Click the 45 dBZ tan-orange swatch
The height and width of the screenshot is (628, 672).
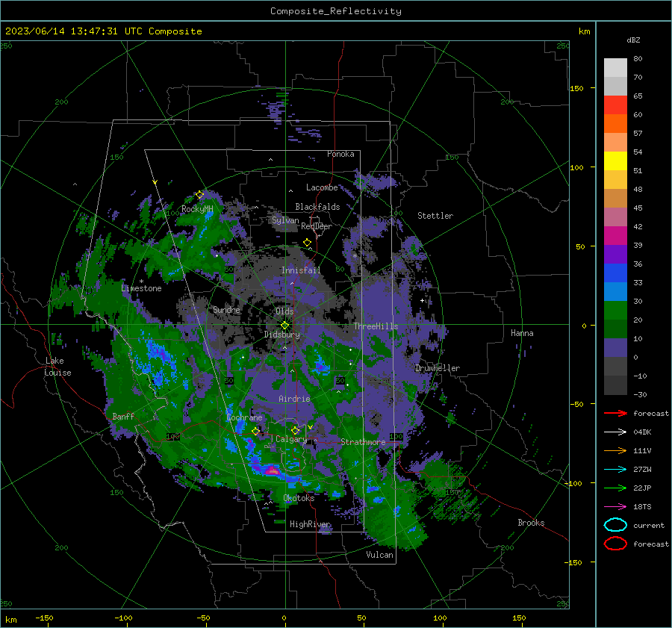(615, 199)
